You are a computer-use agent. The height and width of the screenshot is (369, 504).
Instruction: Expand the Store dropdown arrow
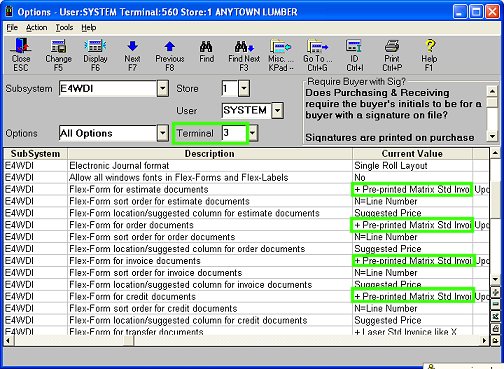[244, 89]
